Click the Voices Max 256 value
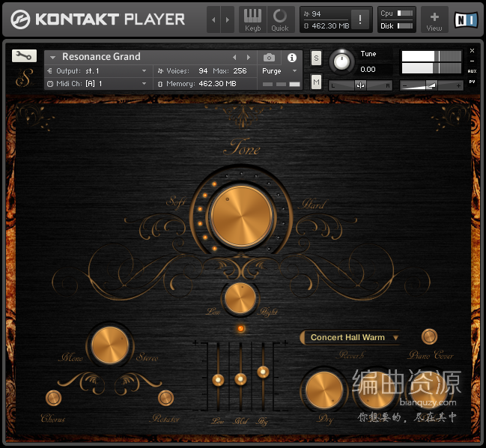This screenshot has height=448, width=486. point(240,71)
